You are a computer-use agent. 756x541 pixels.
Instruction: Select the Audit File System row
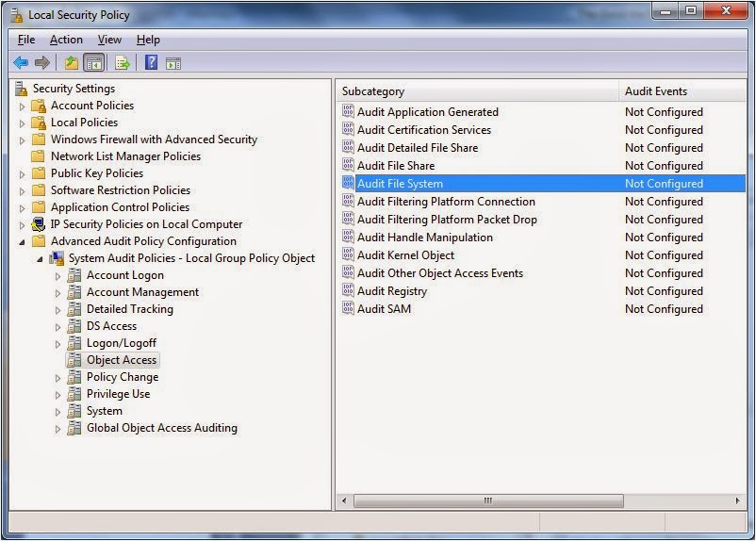click(543, 183)
